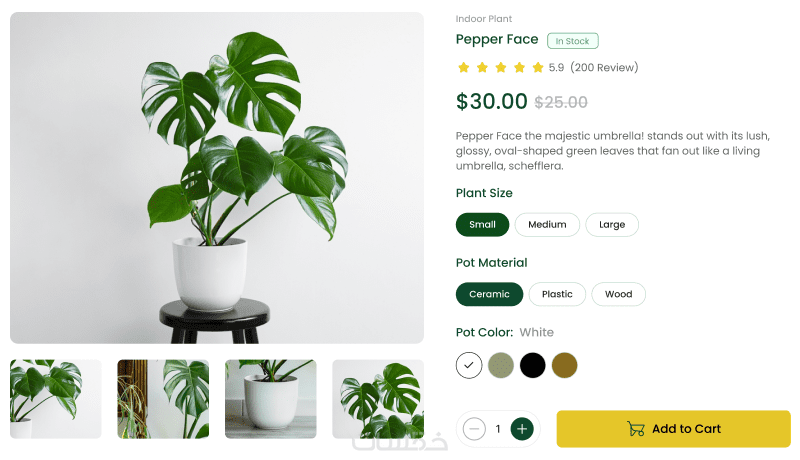Pick the golden brown pot color
Viewport: 800px width, 460px height.
pyautogui.click(x=564, y=365)
